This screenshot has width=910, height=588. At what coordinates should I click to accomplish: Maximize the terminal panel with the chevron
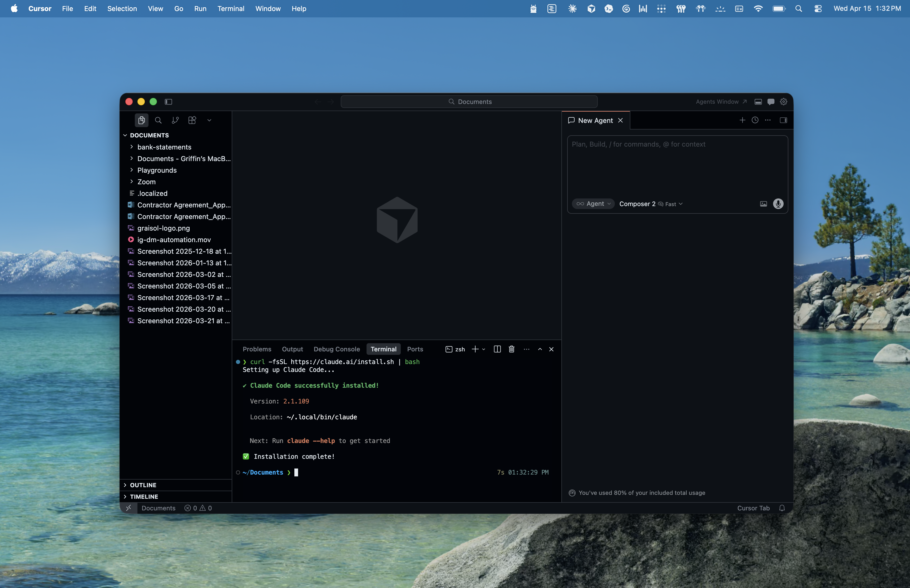(x=540, y=349)
